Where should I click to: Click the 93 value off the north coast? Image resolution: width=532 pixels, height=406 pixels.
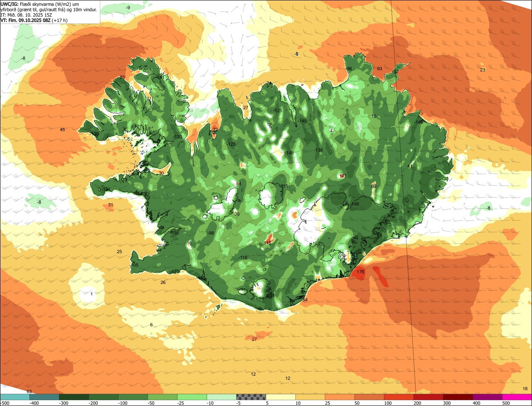tap(379, 68)
